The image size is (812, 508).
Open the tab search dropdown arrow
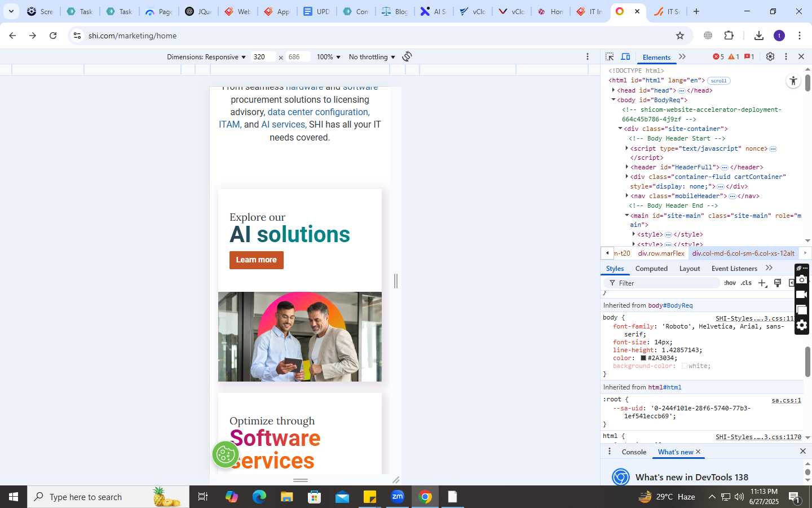tap(11, 11)
